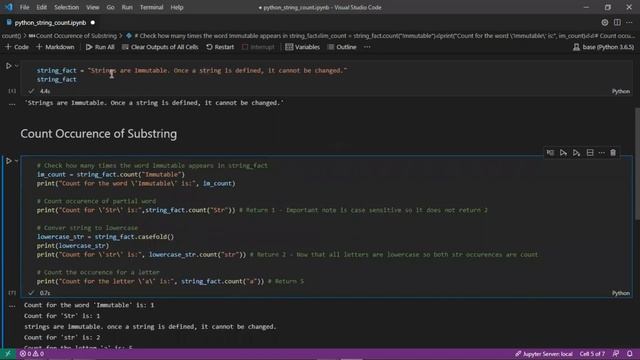Image resolution: width=640 pixels, height=360 pixels.
Task: Click Python language label of count cell
Action: coord(621,293)
